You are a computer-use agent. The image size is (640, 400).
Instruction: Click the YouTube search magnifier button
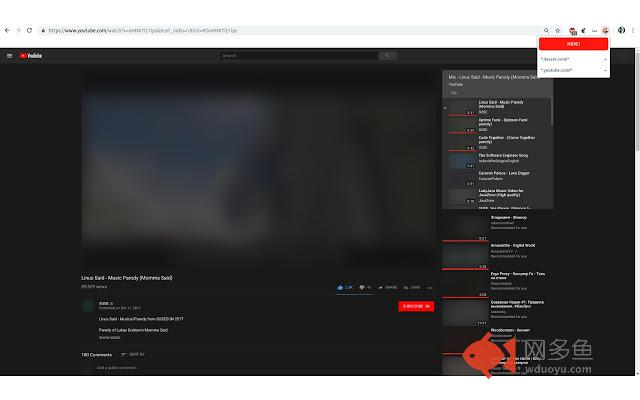click(x=387, y=56)
